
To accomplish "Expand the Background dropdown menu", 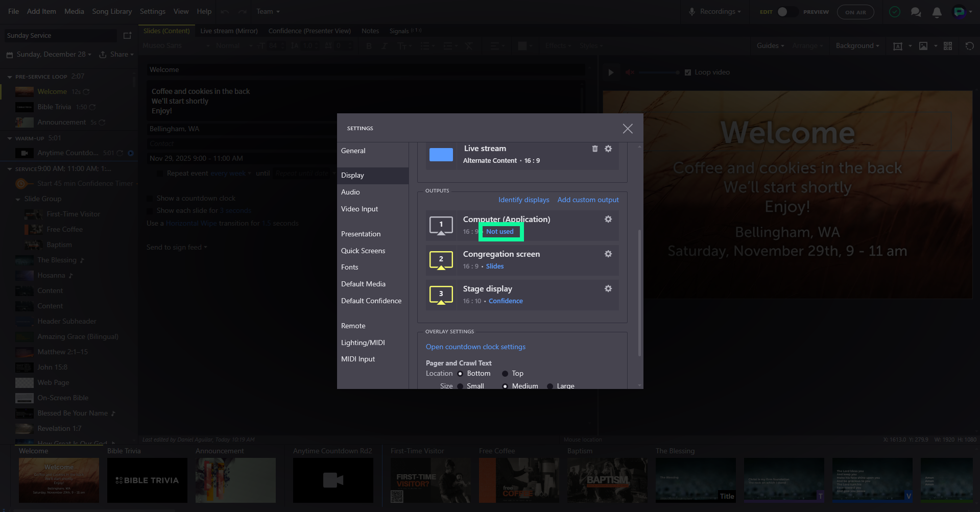I will [857, 46].
